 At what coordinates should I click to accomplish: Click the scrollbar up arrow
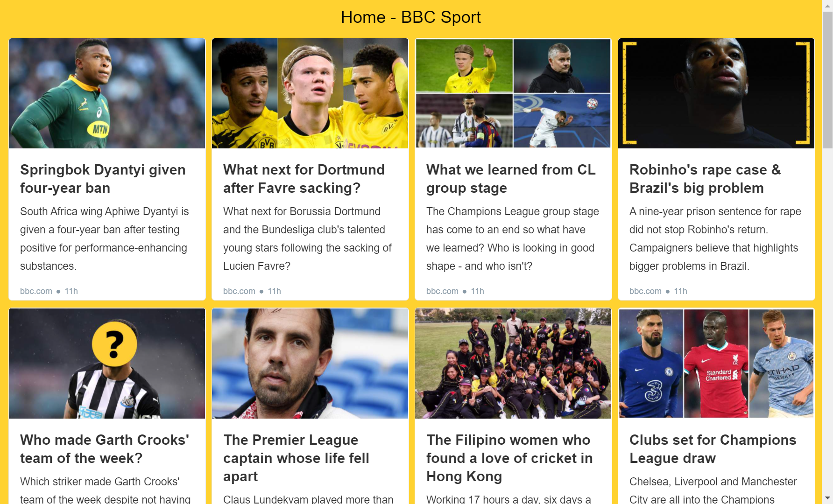(827, 6)
